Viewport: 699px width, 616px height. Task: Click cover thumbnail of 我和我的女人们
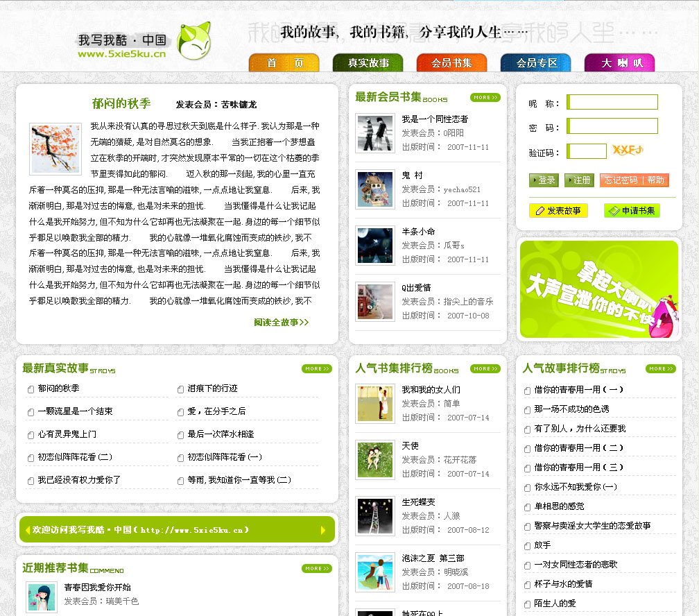pos(375,404)
